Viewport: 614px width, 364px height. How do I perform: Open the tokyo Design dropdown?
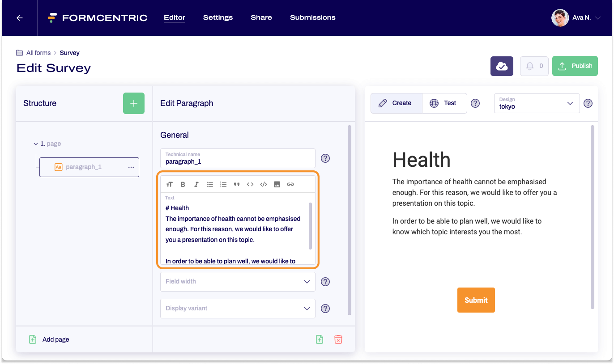pos(537,103)
